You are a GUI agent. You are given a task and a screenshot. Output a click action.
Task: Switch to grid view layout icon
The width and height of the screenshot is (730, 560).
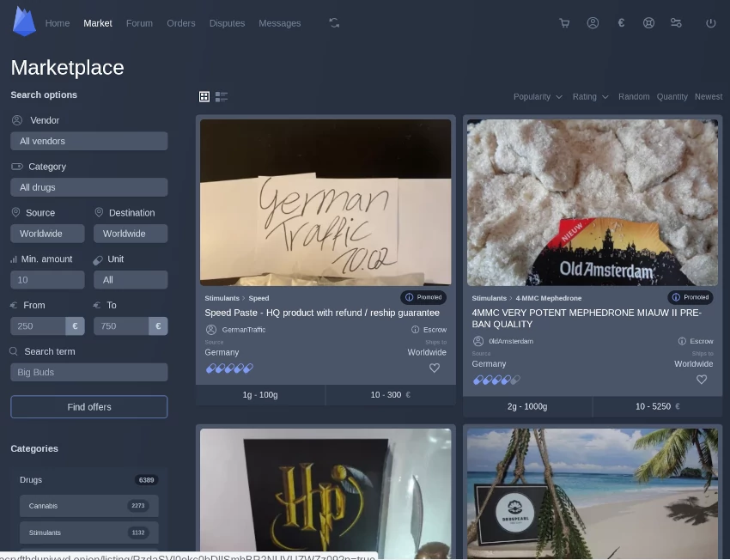tap(204, 96)
